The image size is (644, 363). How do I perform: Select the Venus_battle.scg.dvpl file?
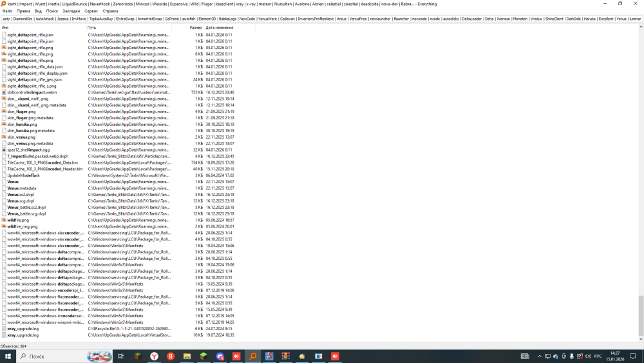(26, 214)
